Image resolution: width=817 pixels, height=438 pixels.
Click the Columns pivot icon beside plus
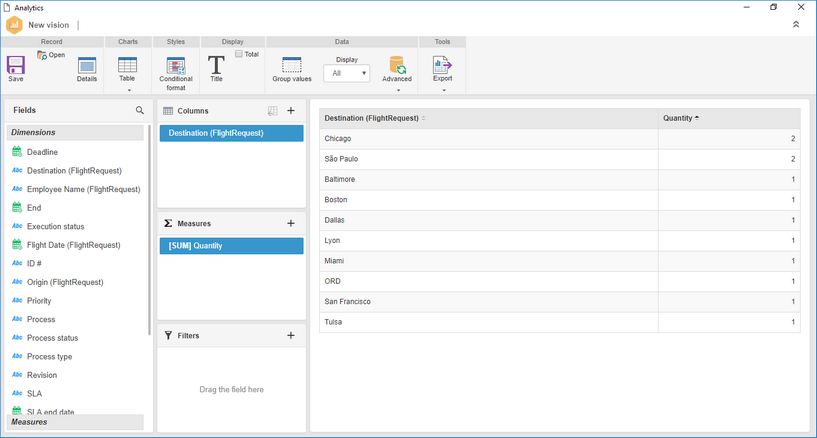point(272,110)
